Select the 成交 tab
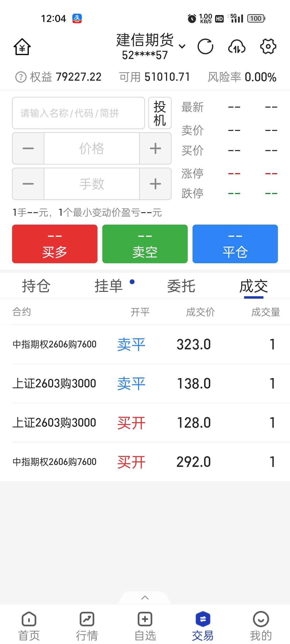290x644 pixels. [x=254, y=286]
